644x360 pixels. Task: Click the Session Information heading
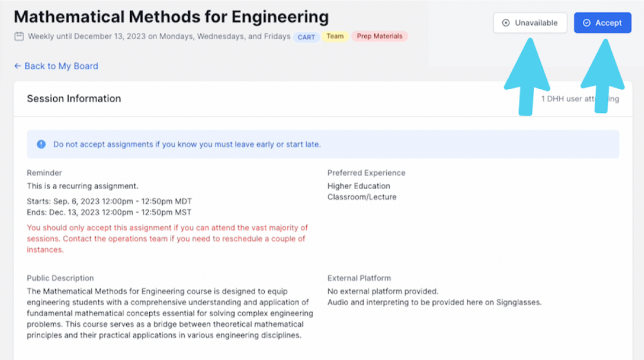(74, 99)
